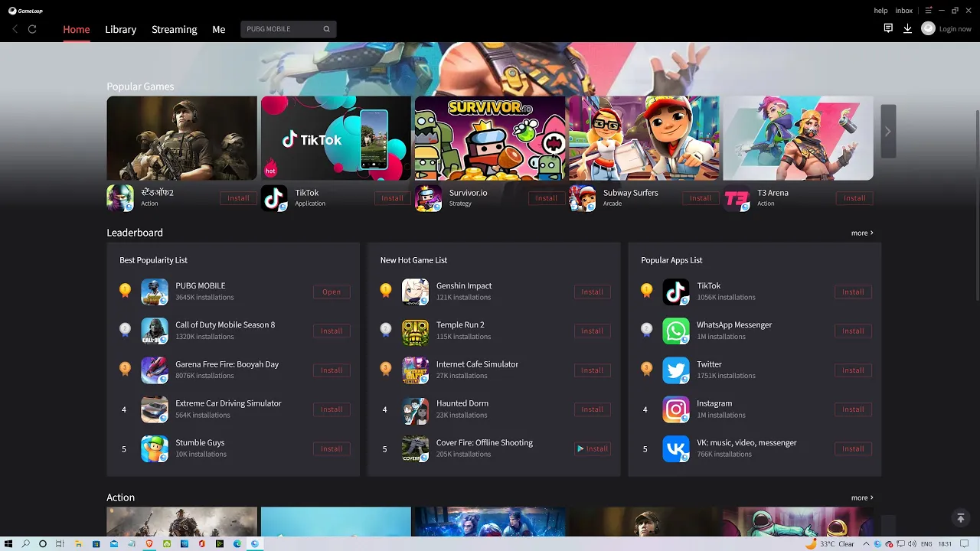Viewport: 980px width, 551px height.
Task: Click Survivor.io small icon
Action: pos(429,198)
